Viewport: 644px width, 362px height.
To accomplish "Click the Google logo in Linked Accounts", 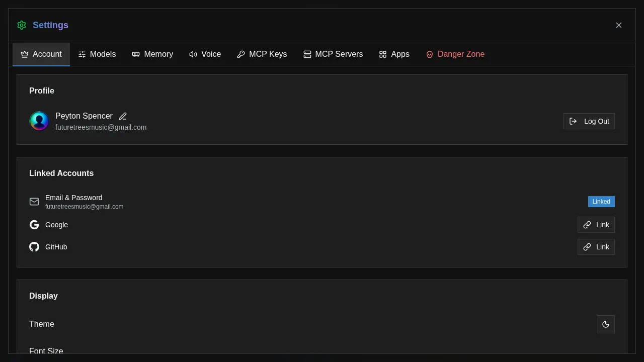I will (x=34, y=225).
